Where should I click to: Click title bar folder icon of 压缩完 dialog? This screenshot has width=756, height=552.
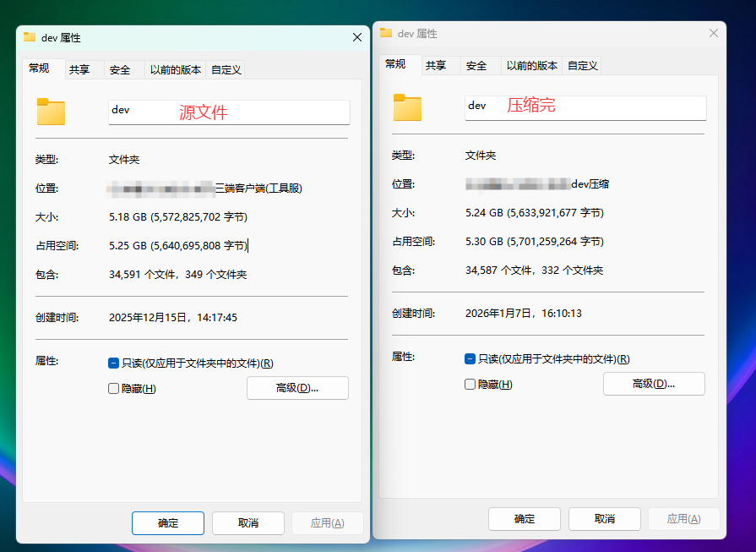[x=386, y=33]
